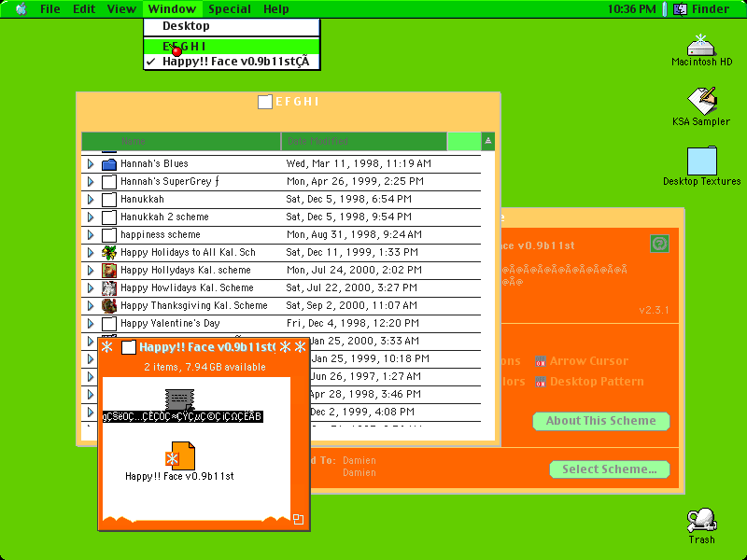Expand the Hannah's Blues folder
Viewport: 747px width, 560px height.
(91, 164)
